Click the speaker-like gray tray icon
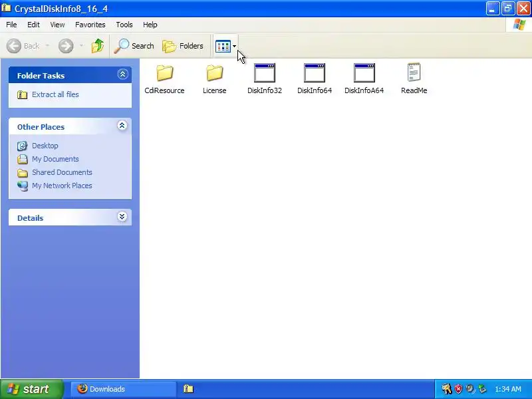Viewport: 532px width, 399px height. point(470,389)
